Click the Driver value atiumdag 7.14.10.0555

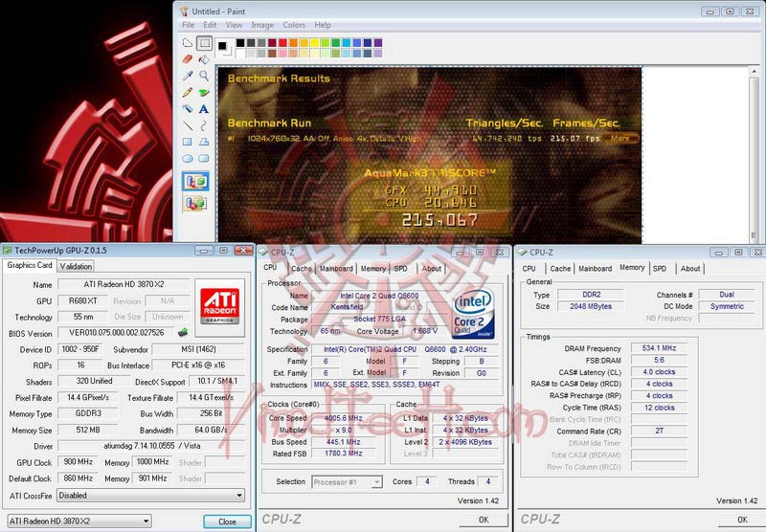(151, 446)
